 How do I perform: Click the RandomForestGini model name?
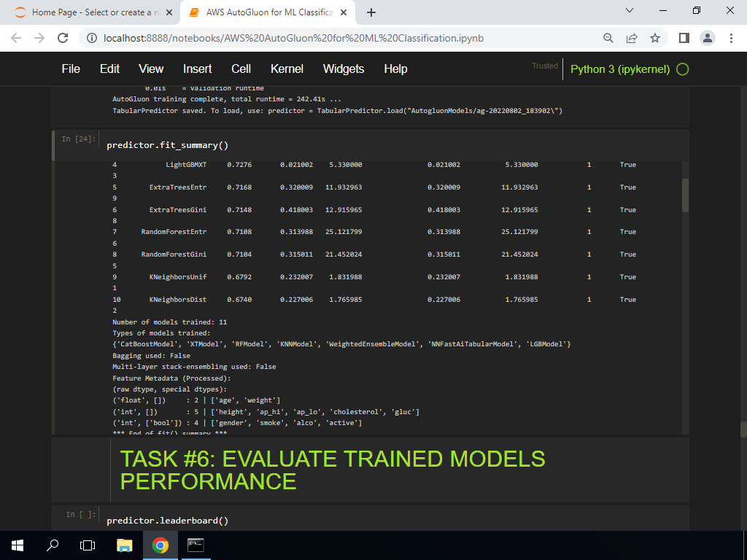[x=174, y=254]
